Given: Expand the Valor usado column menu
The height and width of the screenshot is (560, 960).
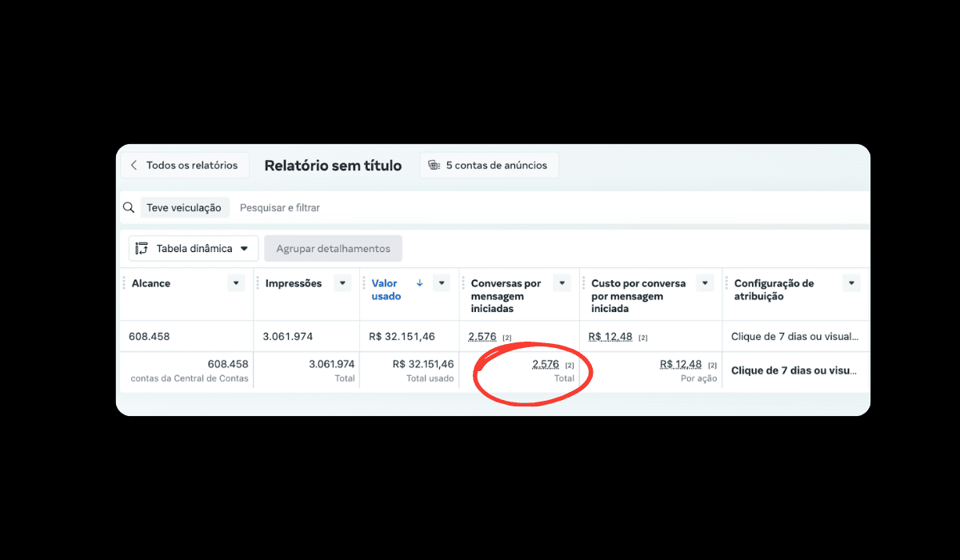Looking at the screenshot, I should 441,283.
